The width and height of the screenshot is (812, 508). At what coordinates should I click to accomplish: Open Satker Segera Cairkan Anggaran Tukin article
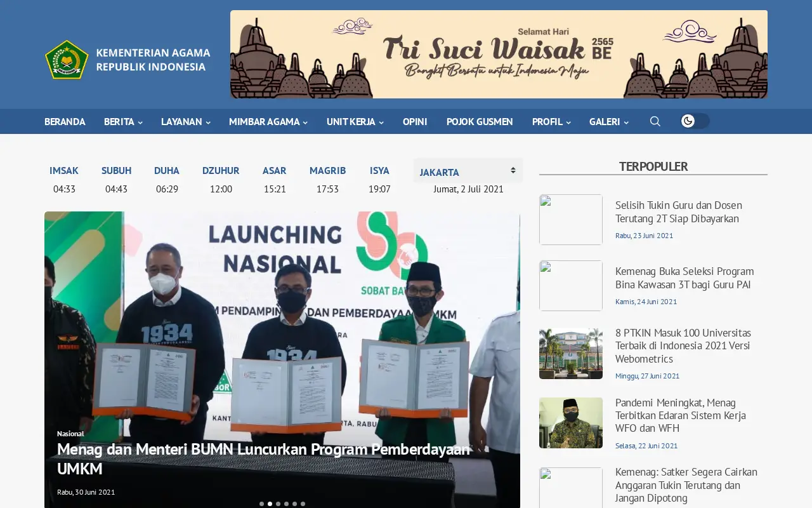click(686, 485)
